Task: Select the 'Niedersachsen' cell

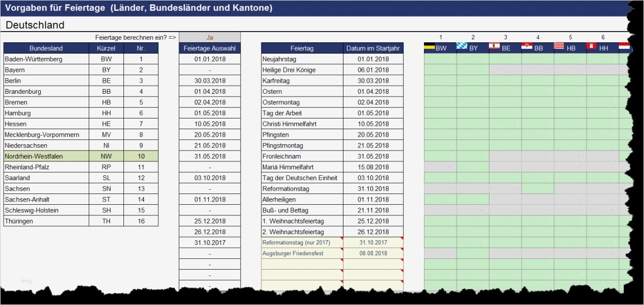Action: 46,145
